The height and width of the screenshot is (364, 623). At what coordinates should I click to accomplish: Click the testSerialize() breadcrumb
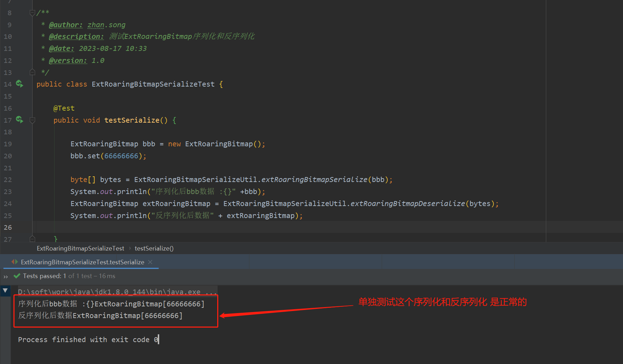tap(154, 248)
